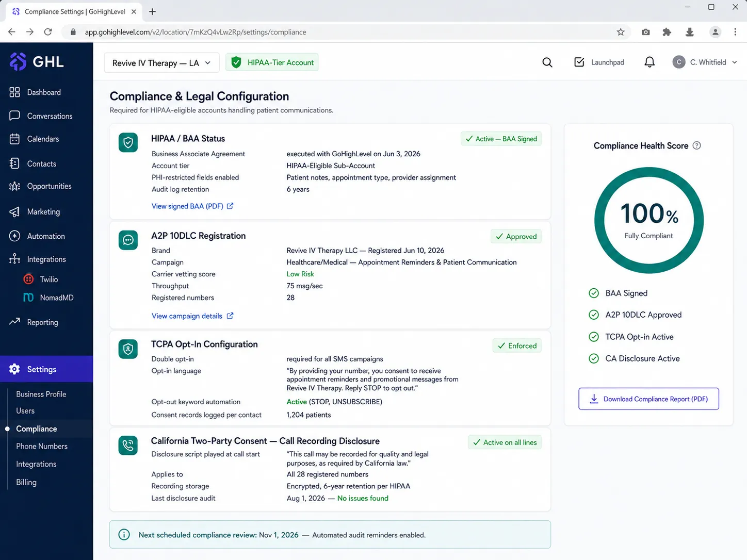This screenshot has width=747, height=560.
Task: Open the notifications bell
Action: tap(649, 62)
